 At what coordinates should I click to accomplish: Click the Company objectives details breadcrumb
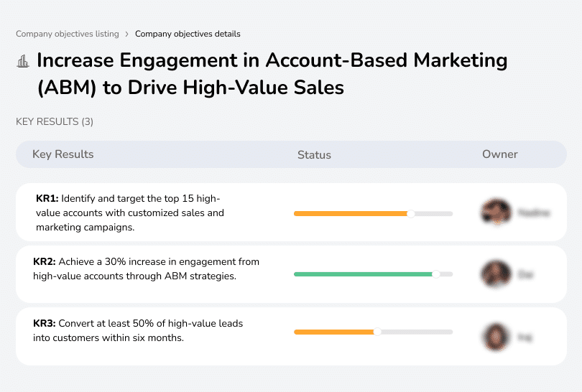[x=188, y=34]
